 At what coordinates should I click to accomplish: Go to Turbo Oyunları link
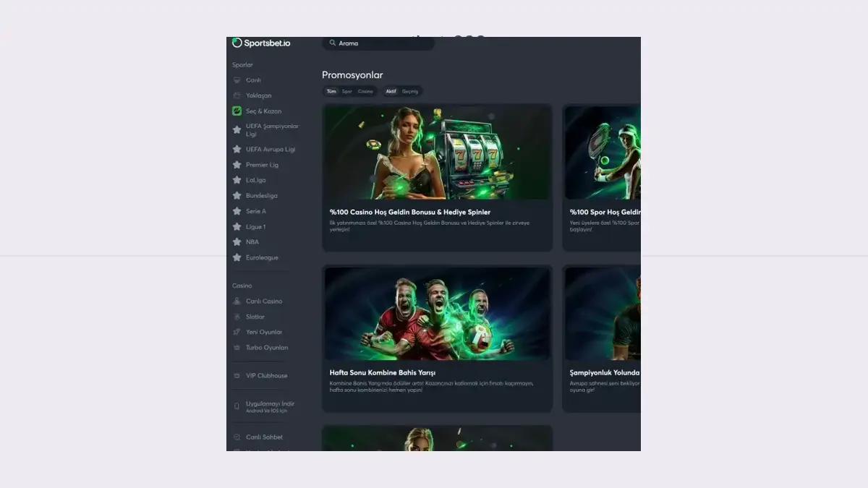coord(267,348)
